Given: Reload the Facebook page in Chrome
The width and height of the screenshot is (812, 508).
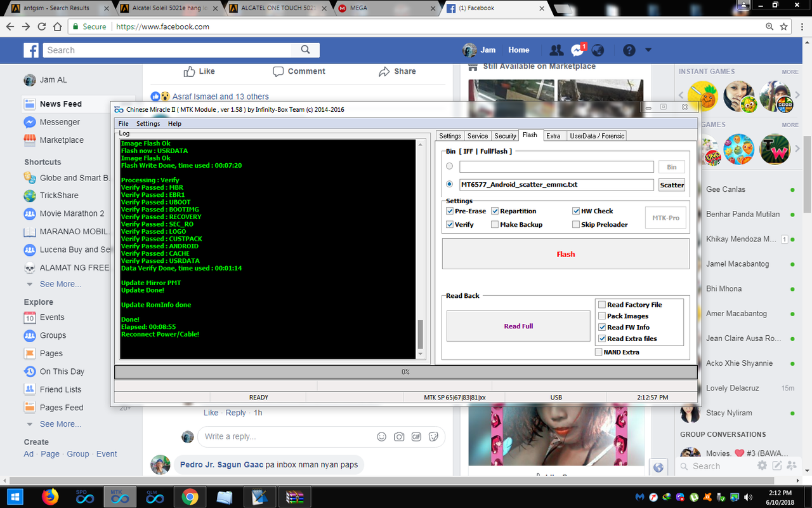Looking at the screenshot, I should 42,27.
